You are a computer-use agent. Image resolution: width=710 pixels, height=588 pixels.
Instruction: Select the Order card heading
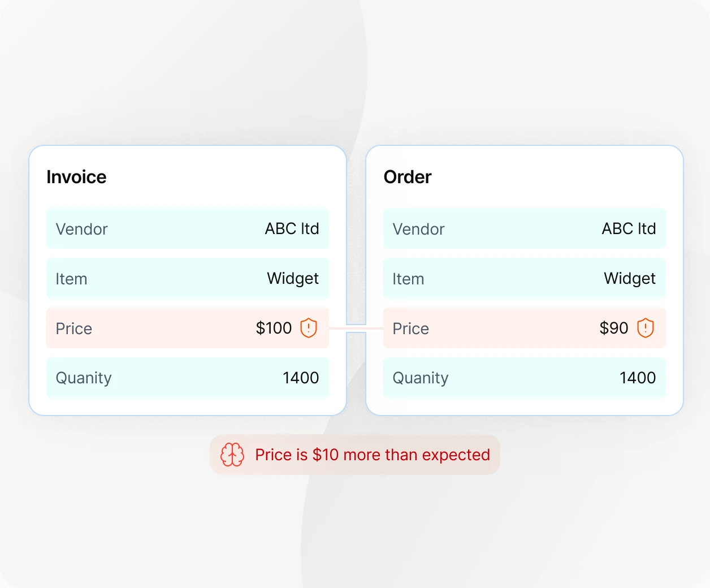click(x=408, y=177)
